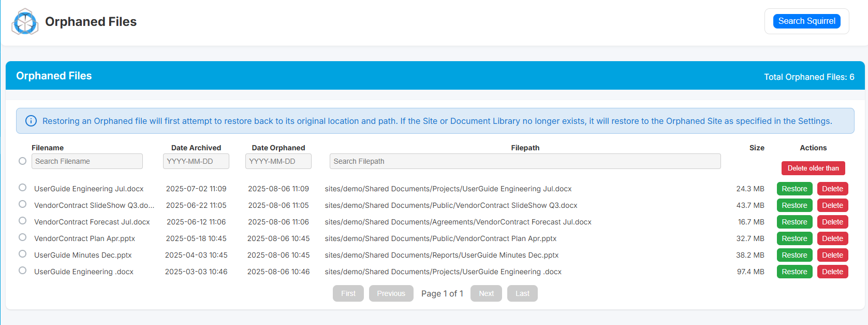
Task: Select the radio button for VendorContract Plan Apr.pptx
Action: [22, 237]
